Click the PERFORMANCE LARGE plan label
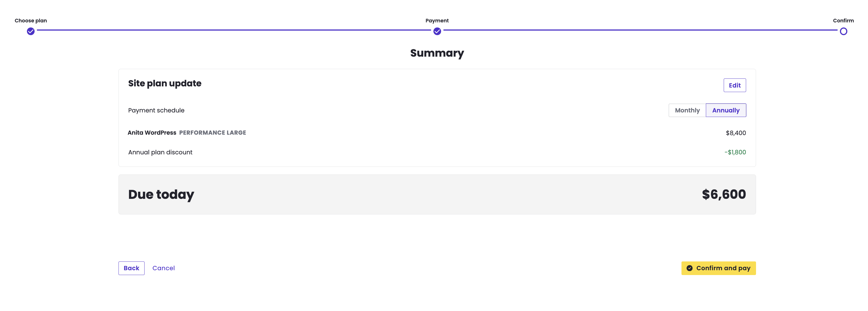Screen dimensions: 868x311 click(x=213, y=133)
